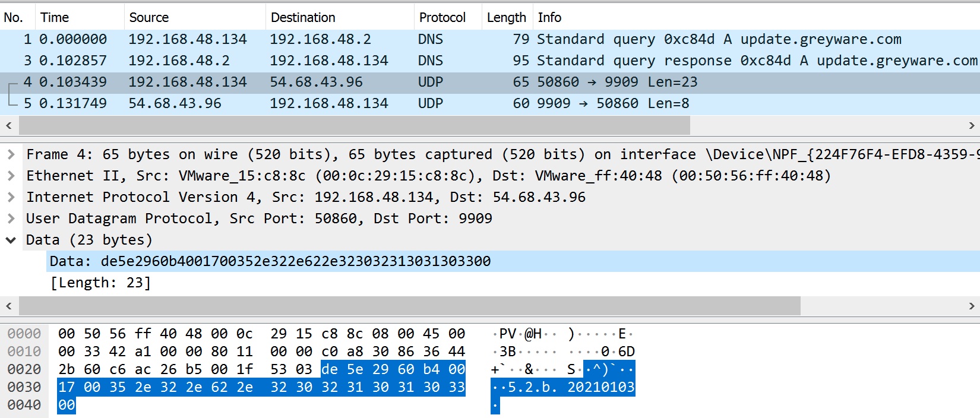980x418 pixels.
Task: Click source 54.68.43.96 in packet 5
Action: (x=175, y=103)
